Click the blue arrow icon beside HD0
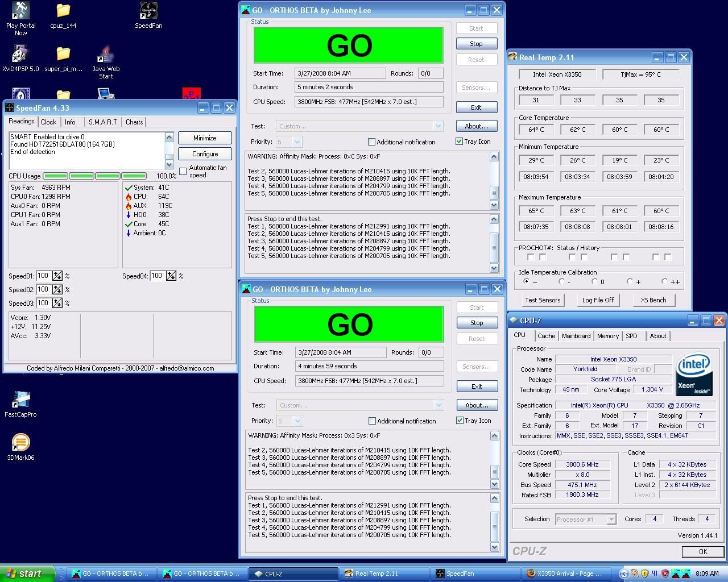 click(x=129, y=215)
